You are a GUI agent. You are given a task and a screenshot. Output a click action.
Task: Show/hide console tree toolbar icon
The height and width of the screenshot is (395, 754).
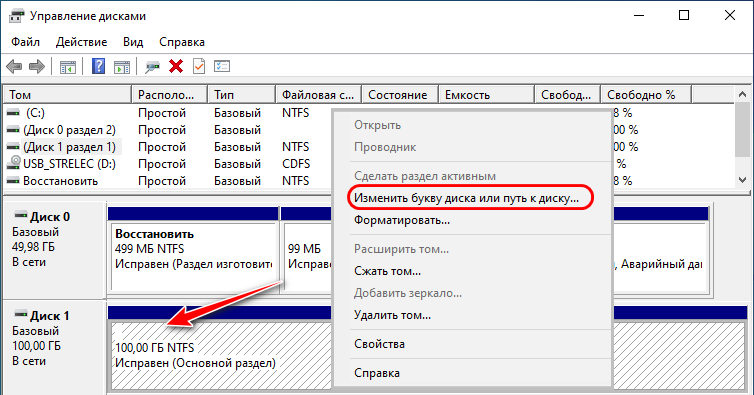pos(67,66)
